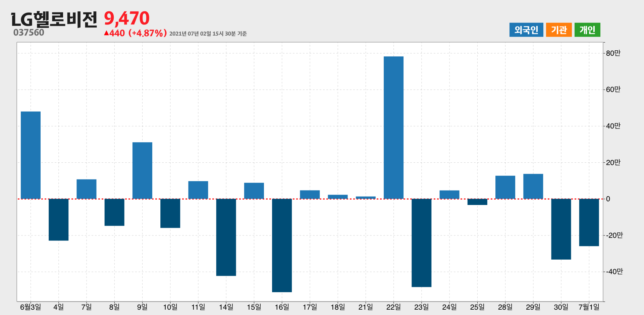Image resolution: width=644 pixels, height=315 pixels.
Task: Click the bar for 7일
Action: point(87,189)
